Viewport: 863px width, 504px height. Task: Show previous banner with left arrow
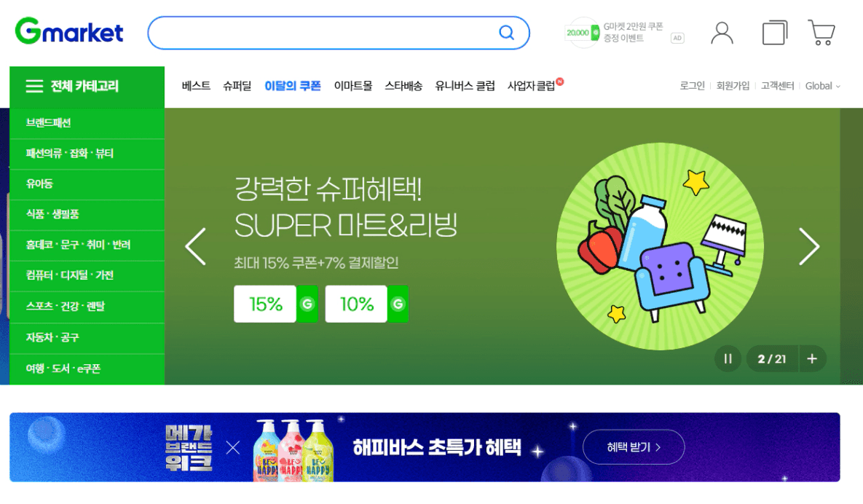(x=195, y=246)
